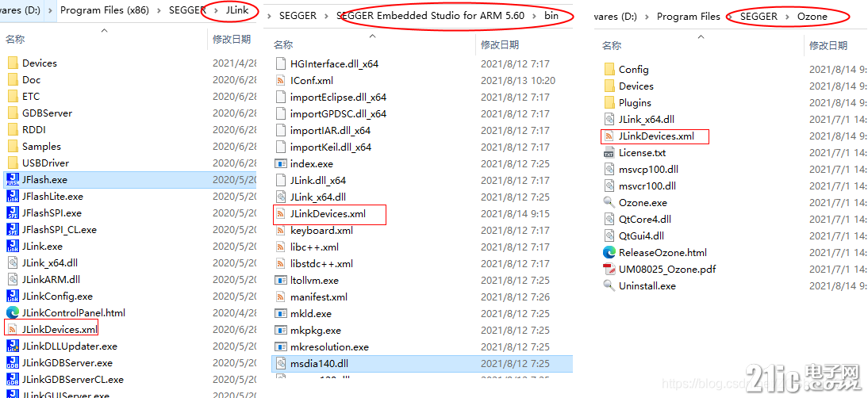Select msvcp100.dll file

coord(648,169)
